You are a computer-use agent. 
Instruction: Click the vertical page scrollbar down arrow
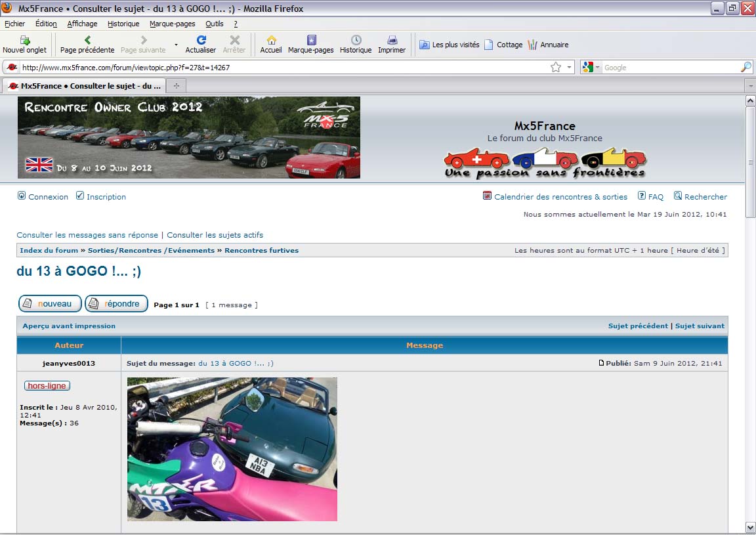(750, 527)
